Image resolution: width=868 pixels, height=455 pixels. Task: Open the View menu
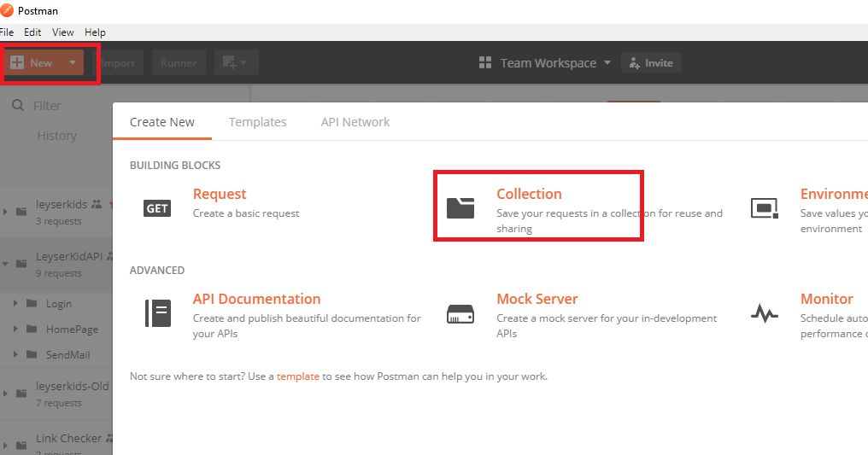pos(63,32)
